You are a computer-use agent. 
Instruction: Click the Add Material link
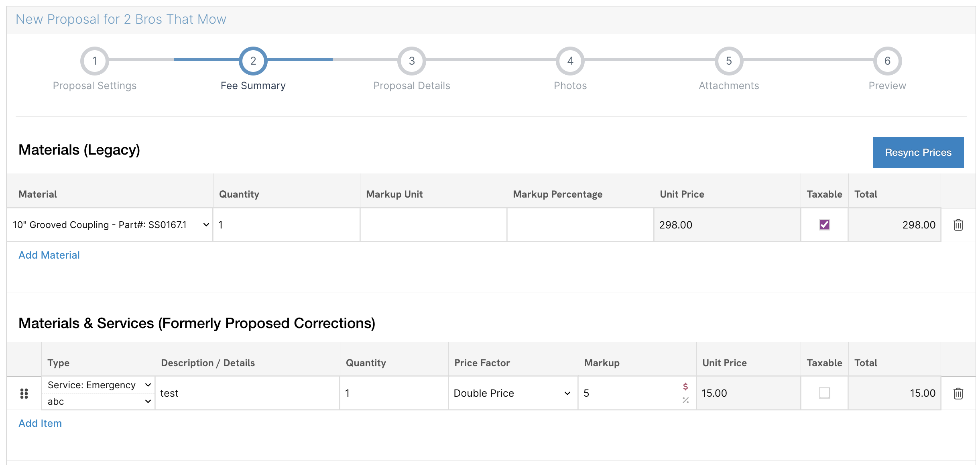coord(49,255)
